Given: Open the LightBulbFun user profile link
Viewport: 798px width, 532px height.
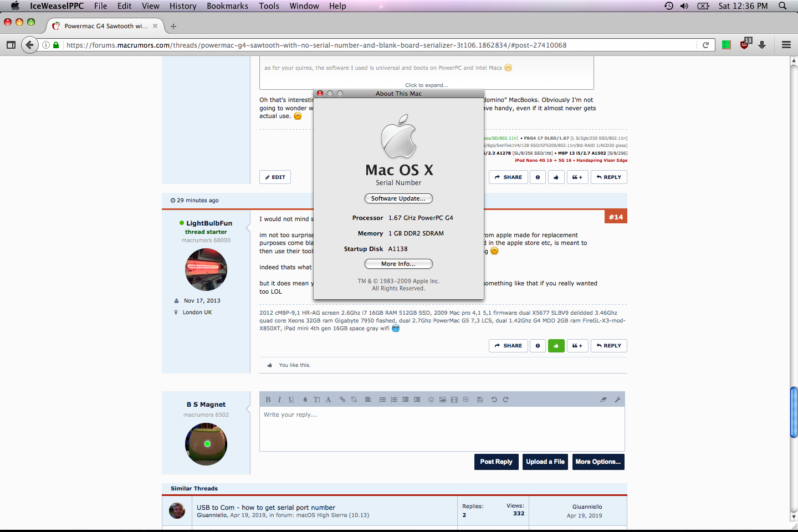Looking at the screenshot, I should 209,223.
